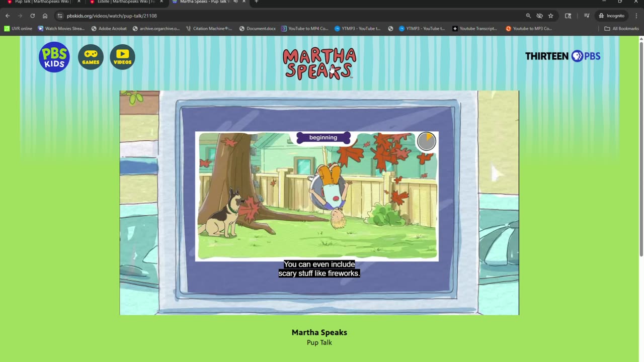The height and width of the screenshot is (362, 644).
Task: Open the Youtube to MP3 Converter bookmark
Action: click(x=529, y=29)
